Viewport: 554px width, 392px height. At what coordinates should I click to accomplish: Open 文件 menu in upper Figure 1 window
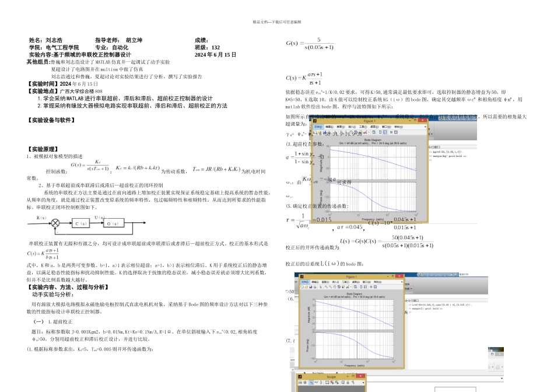[318, 127]
